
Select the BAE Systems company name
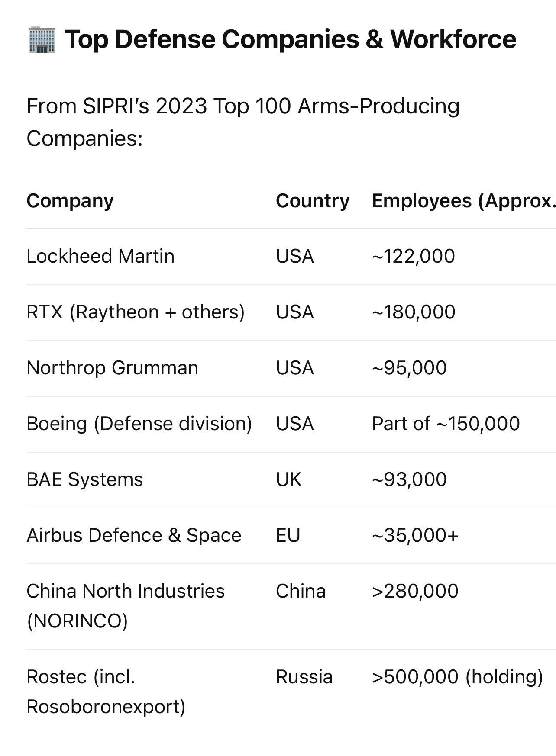coord(85,479)
